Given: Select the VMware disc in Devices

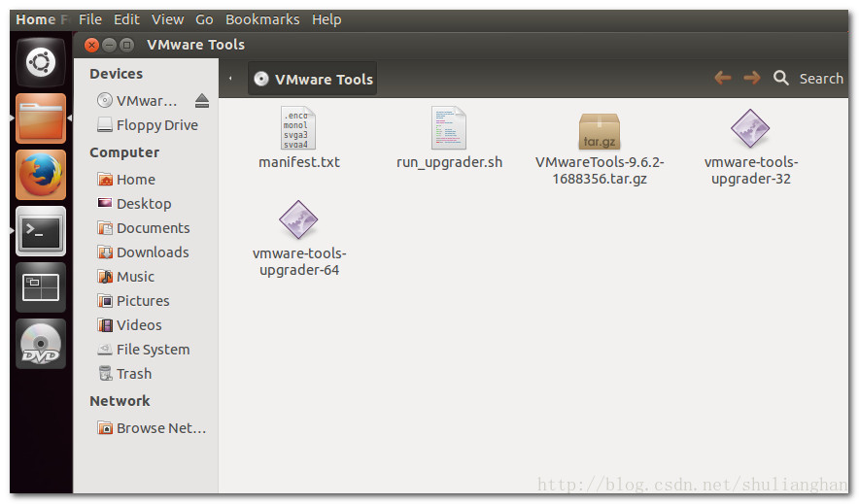Looking at the screenshot, I should pyautogui.click(x=137, y=101).
